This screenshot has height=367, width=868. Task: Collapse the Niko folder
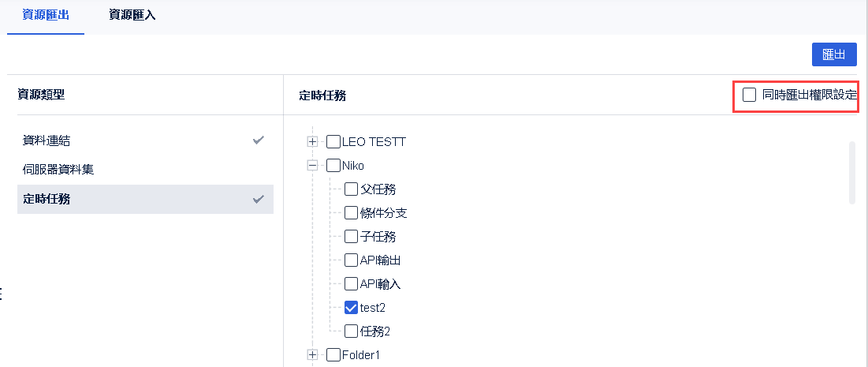click(x=312, y=166)
